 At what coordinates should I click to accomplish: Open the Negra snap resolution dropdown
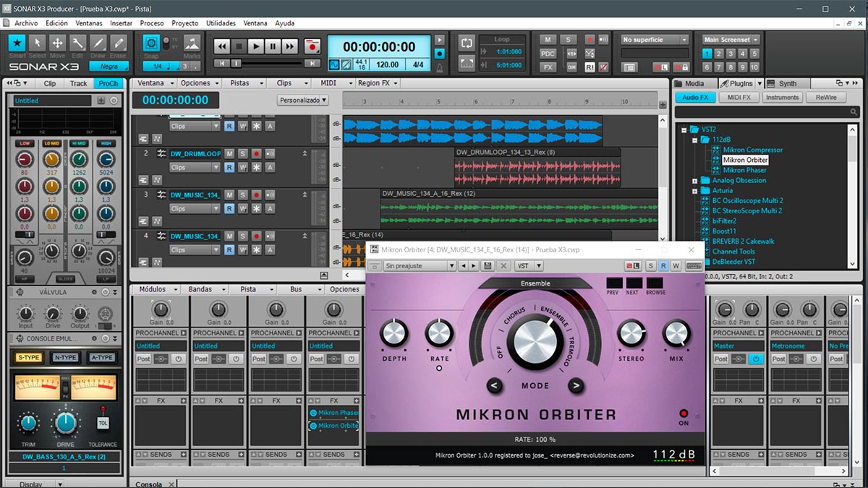tap(109, 67)
